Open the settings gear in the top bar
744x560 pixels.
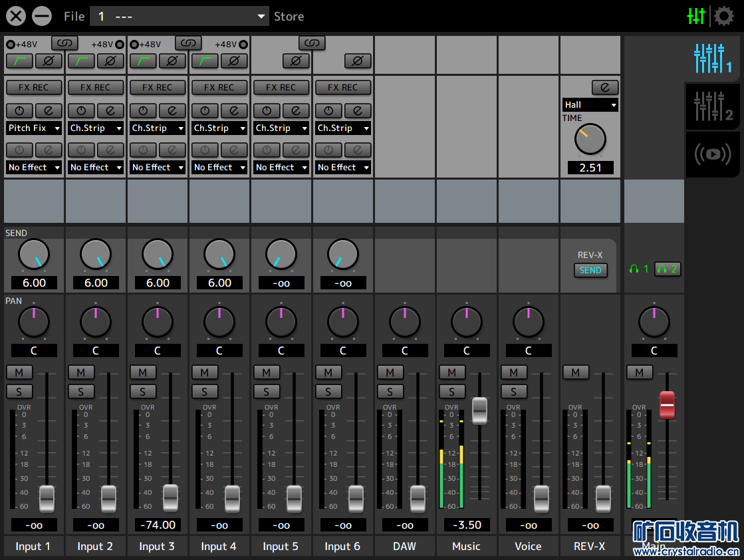pos(723,16)
